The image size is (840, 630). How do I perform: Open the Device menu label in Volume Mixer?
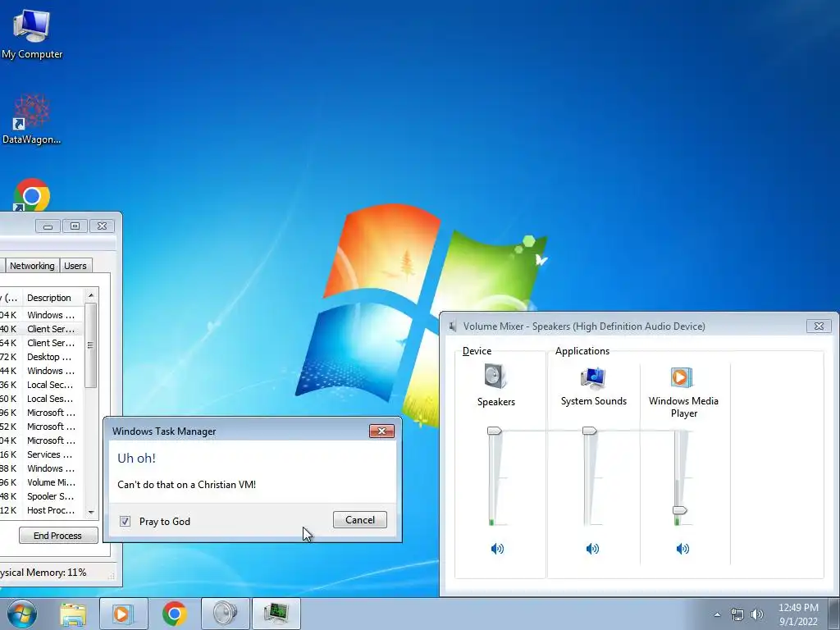pos(477,351)
